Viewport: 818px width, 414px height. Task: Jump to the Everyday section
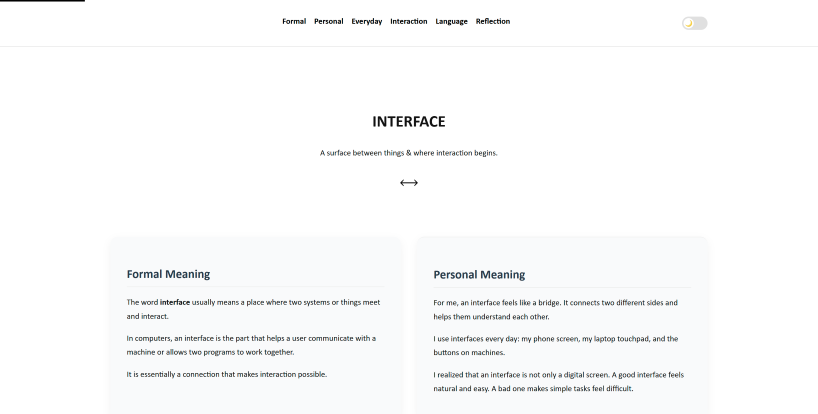(366, 21)
